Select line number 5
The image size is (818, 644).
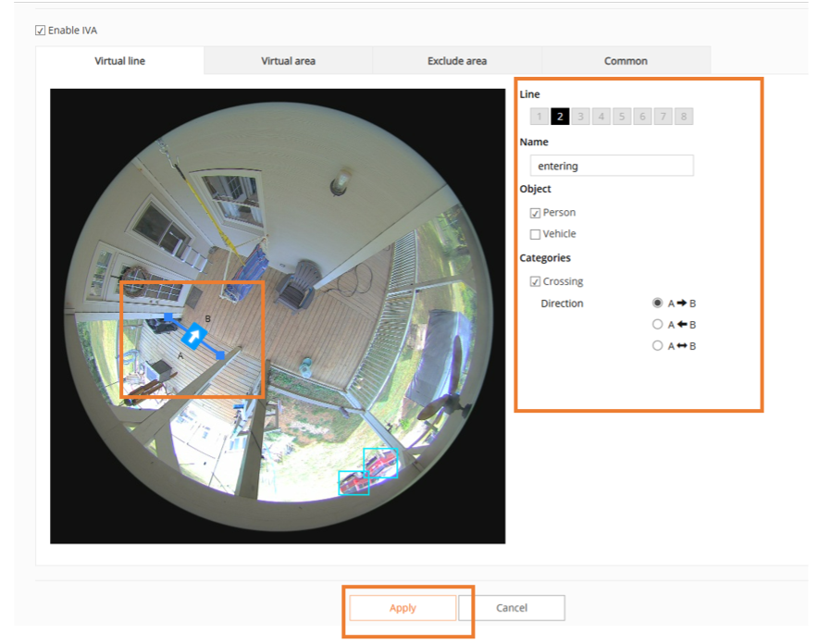622,117
